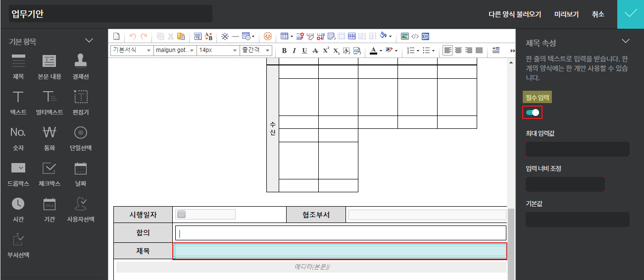644x280 pixels.
Task: Click the emoticon smiley icon in toolbar
Action: tap(268, 36)
